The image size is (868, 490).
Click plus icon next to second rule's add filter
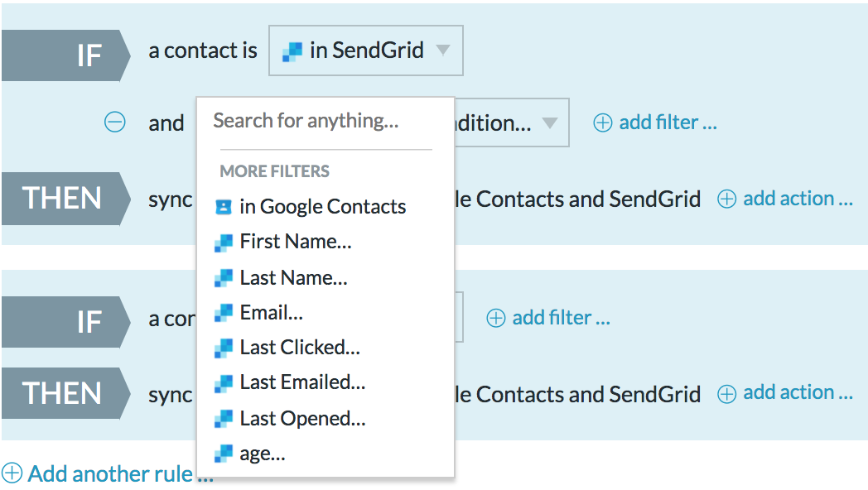coord(496,318)
